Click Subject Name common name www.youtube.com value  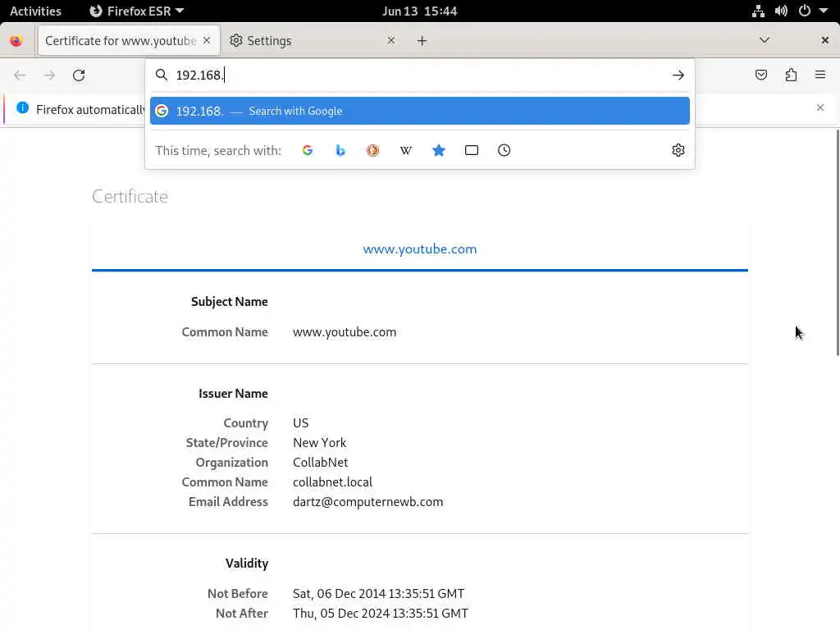345,332
